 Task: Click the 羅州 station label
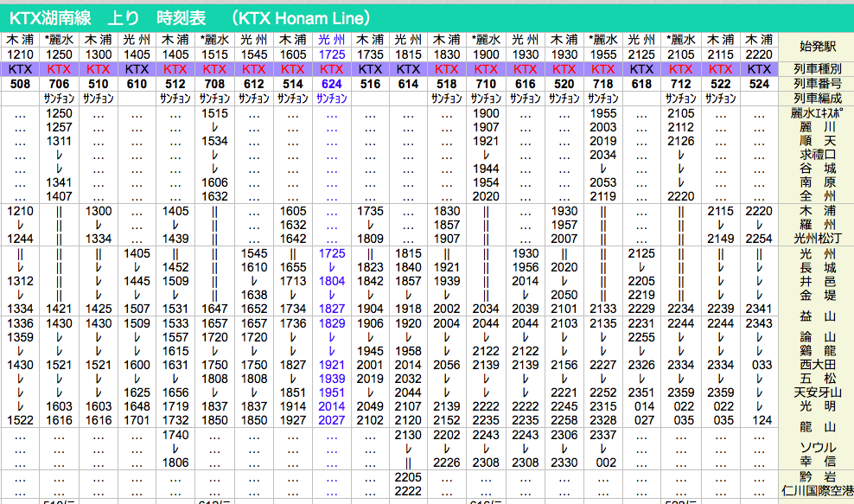[818, 225]
